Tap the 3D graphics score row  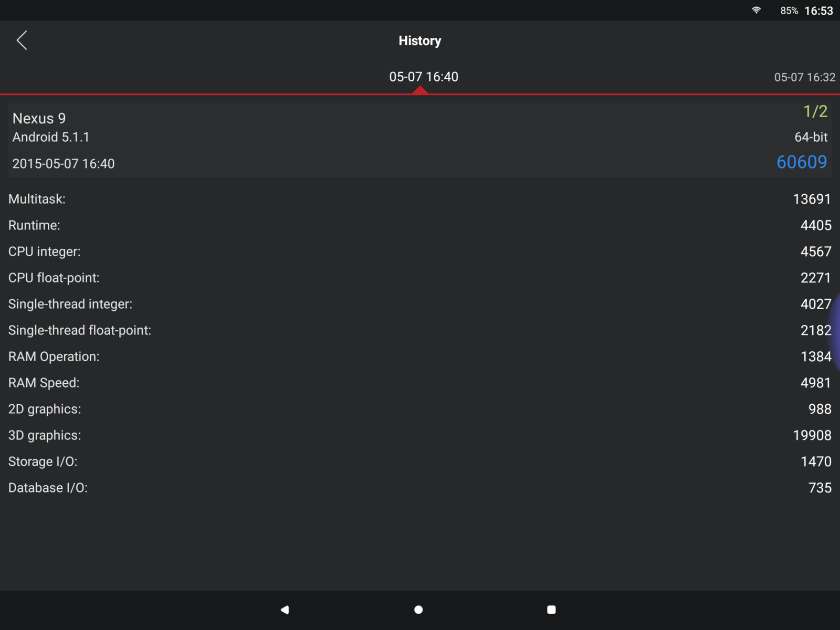(420, 435)
